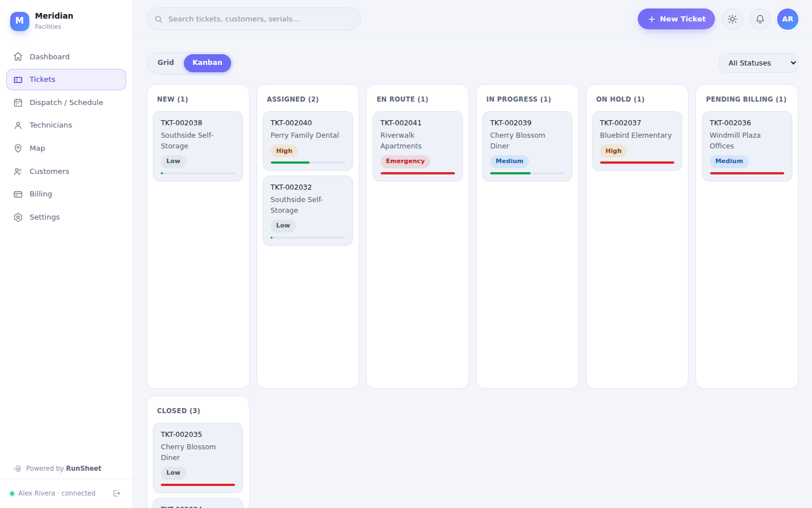The image size is (812, 508).
Task: Click the Customers people icon
Action: 18,172
